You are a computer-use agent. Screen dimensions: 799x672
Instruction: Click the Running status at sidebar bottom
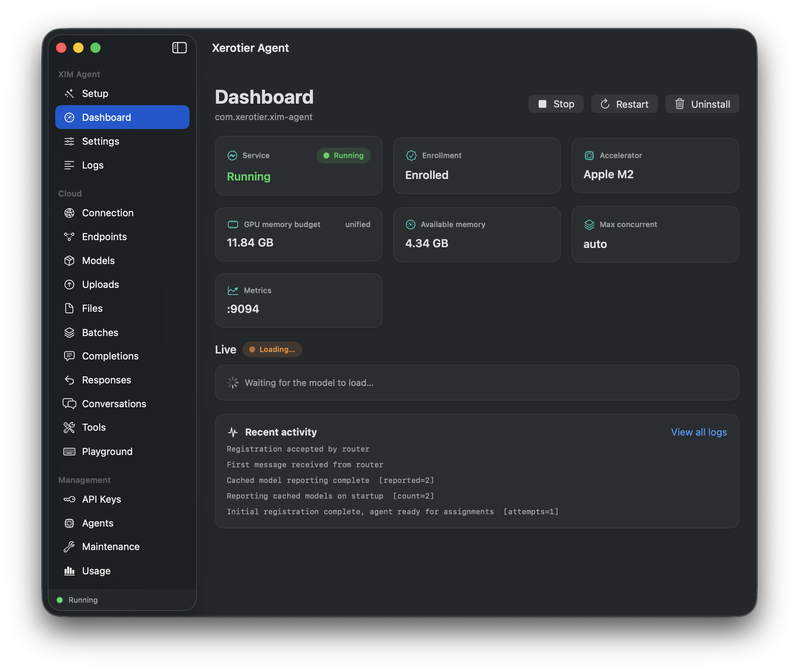[x=77, y=600]
